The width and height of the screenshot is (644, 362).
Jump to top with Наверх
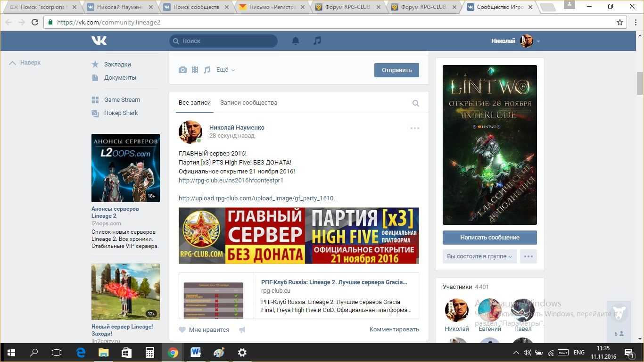(x=25, y=63)
